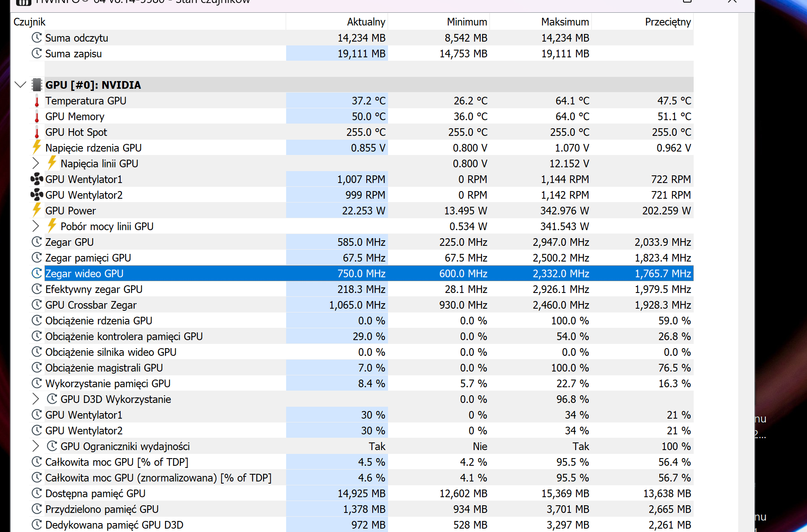The width and height of the screenshot is (807, 532).
Task: Click the fan icon beside GPU Wentylator2 RPM
Action: [x=37, y=195]
